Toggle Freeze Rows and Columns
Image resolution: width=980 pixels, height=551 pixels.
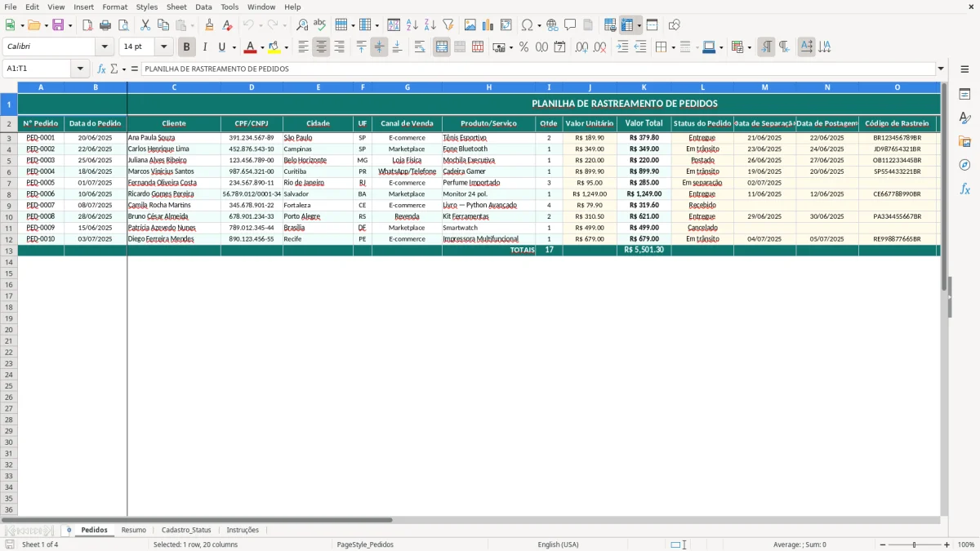(x=627, y=25)
